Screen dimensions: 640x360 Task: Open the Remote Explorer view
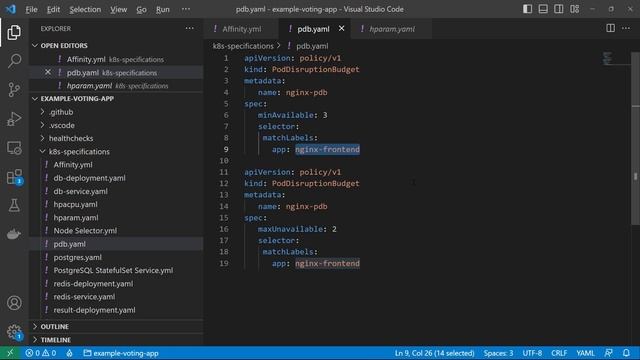point(14,148)
